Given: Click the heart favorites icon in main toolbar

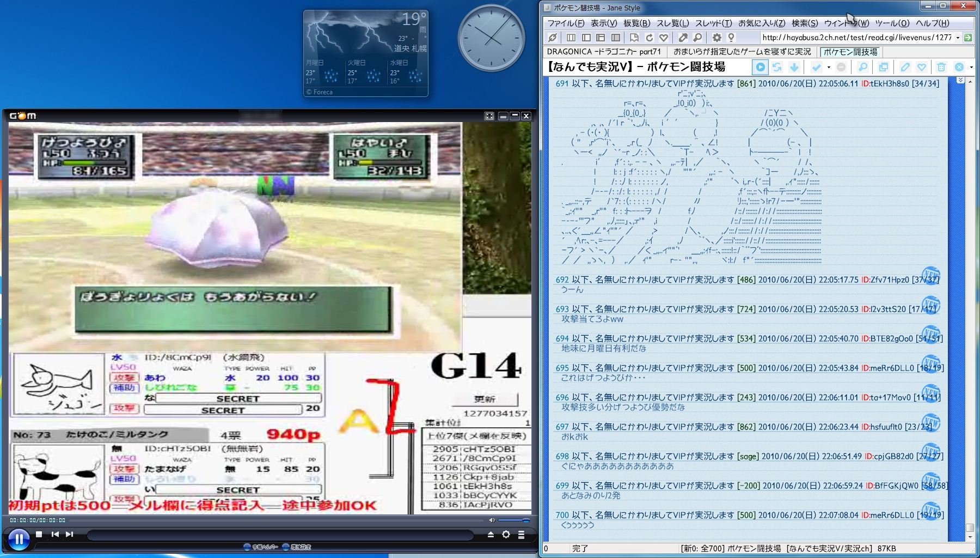Looking at the screenshot, I should coord(664,38).
